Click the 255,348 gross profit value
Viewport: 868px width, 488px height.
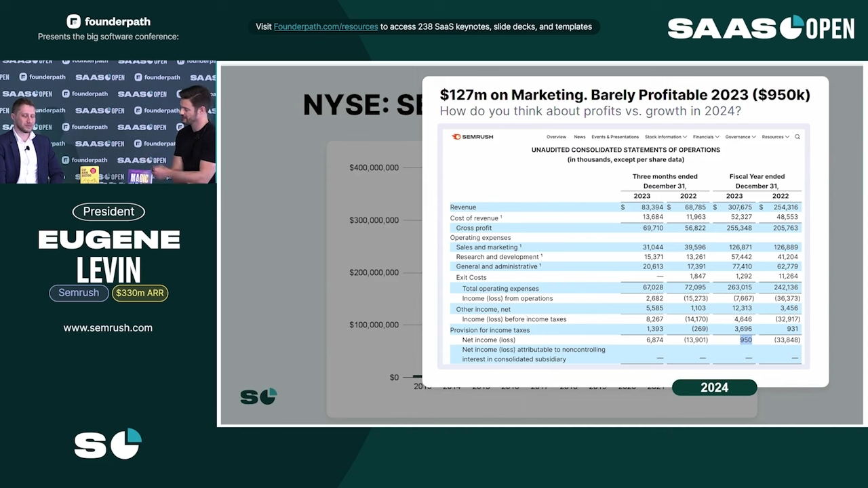coord(740,228)
